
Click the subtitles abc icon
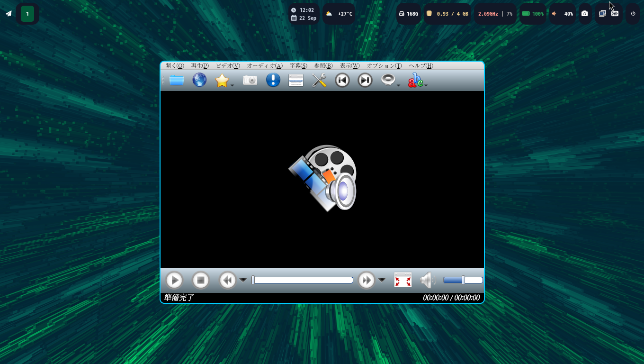pos(416,81)
